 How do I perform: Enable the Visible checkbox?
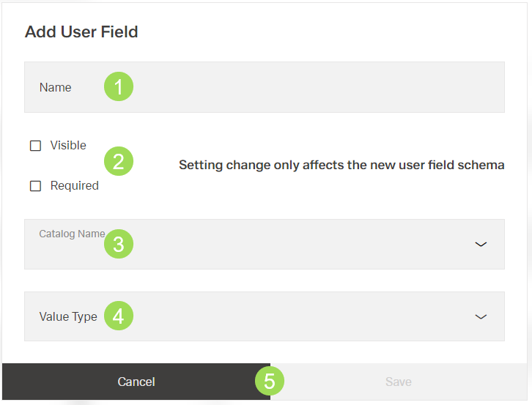click(x=35, y=146)
